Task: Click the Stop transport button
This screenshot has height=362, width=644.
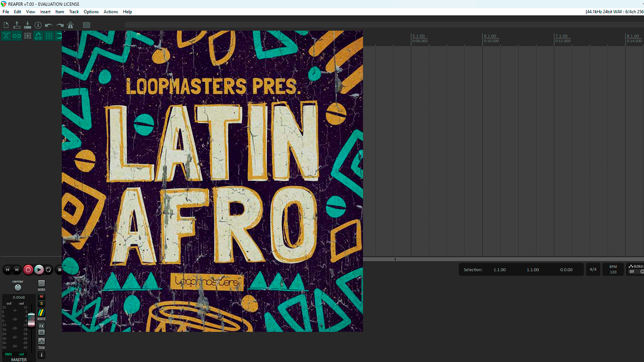Action: pyautogui.click(x=59, y=270)
